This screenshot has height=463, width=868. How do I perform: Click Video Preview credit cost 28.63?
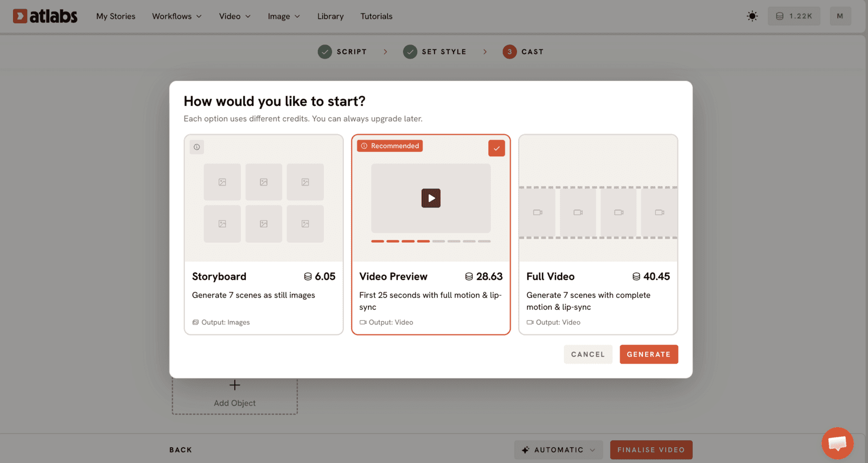(x=484, y=276)
